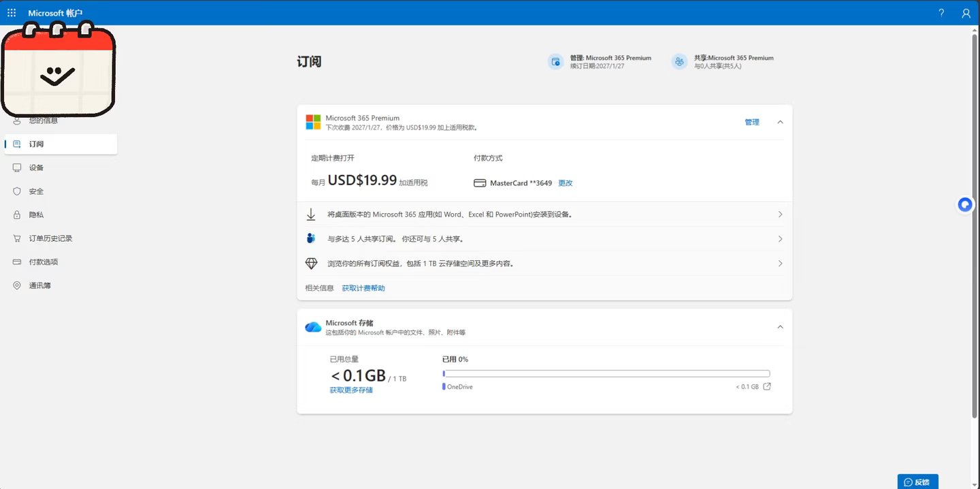Click the 反馈 feedback button

click(x=917, y=482)
